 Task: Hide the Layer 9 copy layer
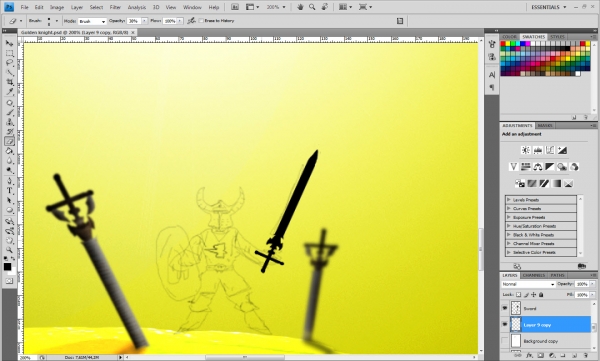click(x=505, y=324)
